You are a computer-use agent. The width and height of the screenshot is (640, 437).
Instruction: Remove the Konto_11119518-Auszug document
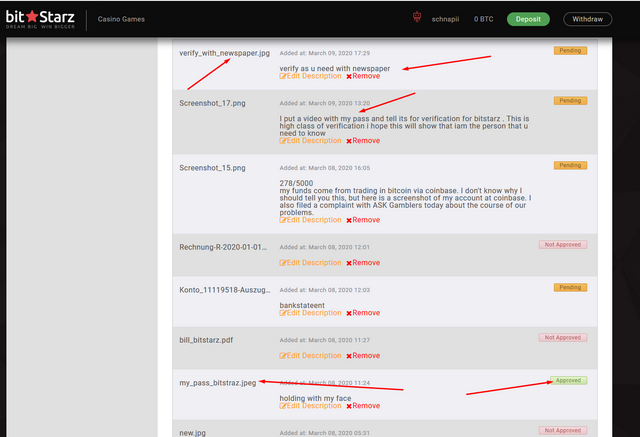click(x=363, y=313)
